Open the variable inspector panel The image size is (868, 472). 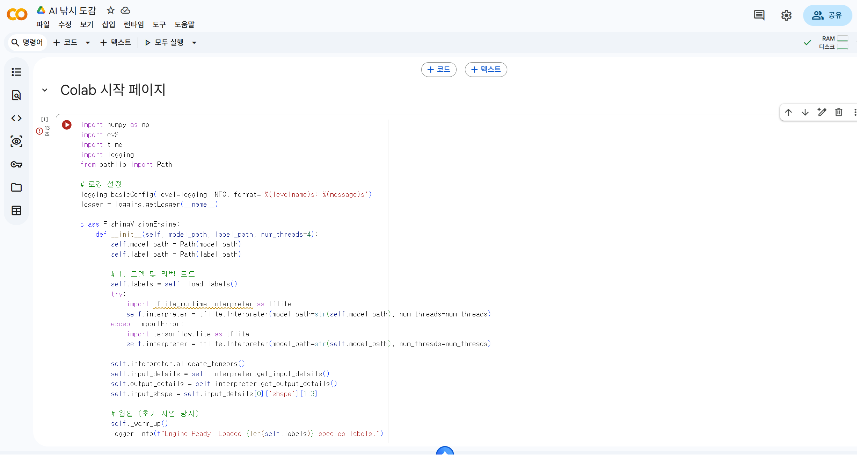point(16,141)
